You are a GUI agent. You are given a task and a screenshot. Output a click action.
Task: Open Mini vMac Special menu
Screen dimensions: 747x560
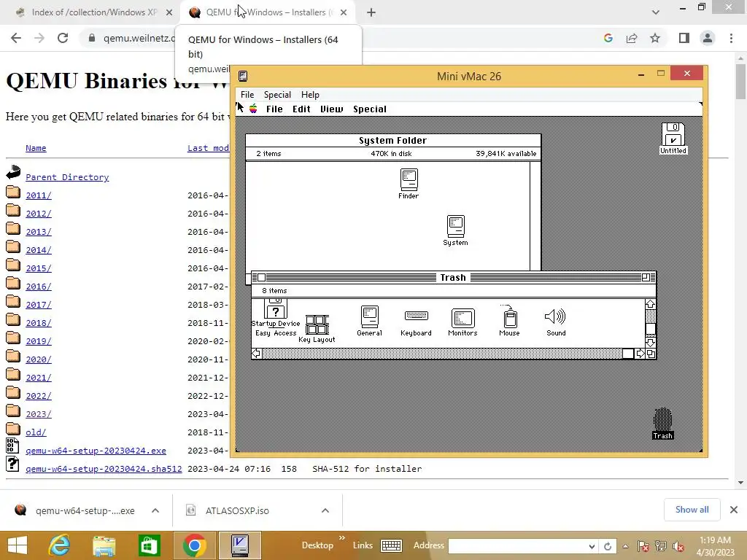277,94
